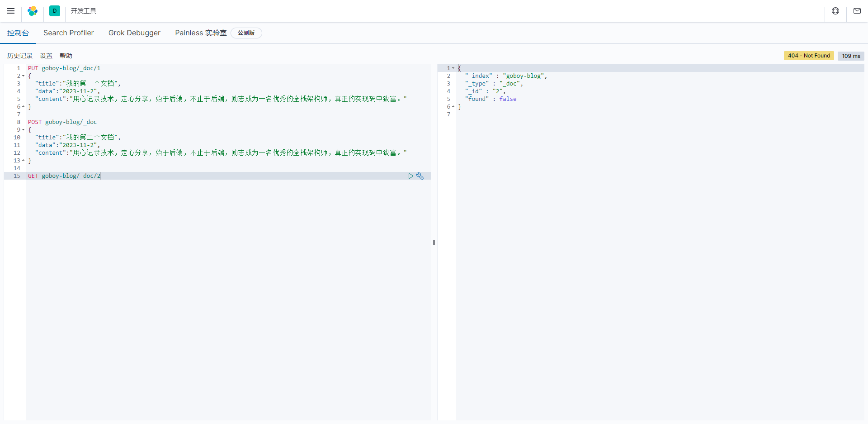The image size is (868, 424).
Task: Open the mail newsfeed icon
Action: click(857, 11)
